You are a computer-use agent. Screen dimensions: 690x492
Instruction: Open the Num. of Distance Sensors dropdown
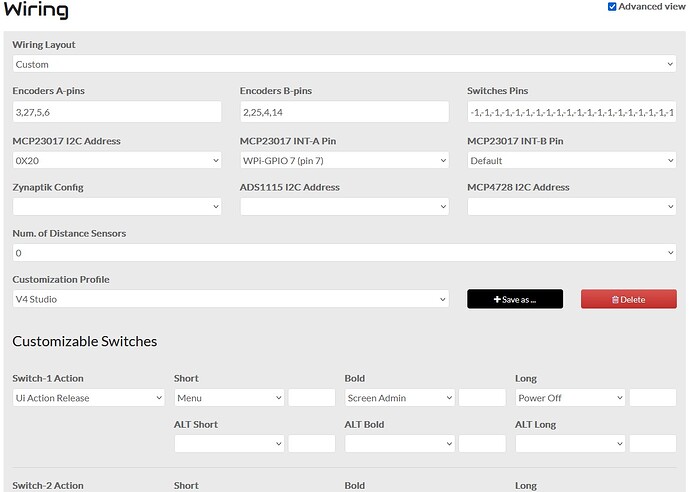pos(344,253)
